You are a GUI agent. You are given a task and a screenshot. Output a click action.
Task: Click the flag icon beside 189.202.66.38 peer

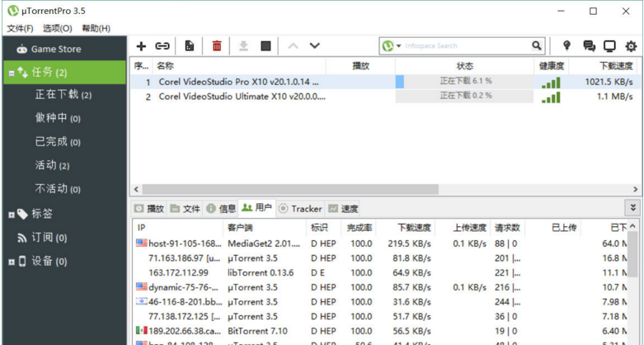141,331
